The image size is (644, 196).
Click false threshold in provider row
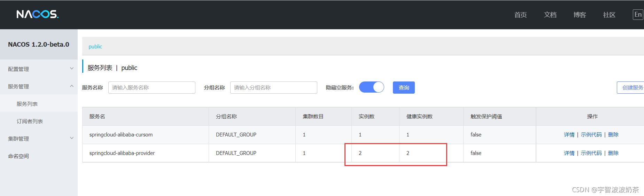point(476,153)
